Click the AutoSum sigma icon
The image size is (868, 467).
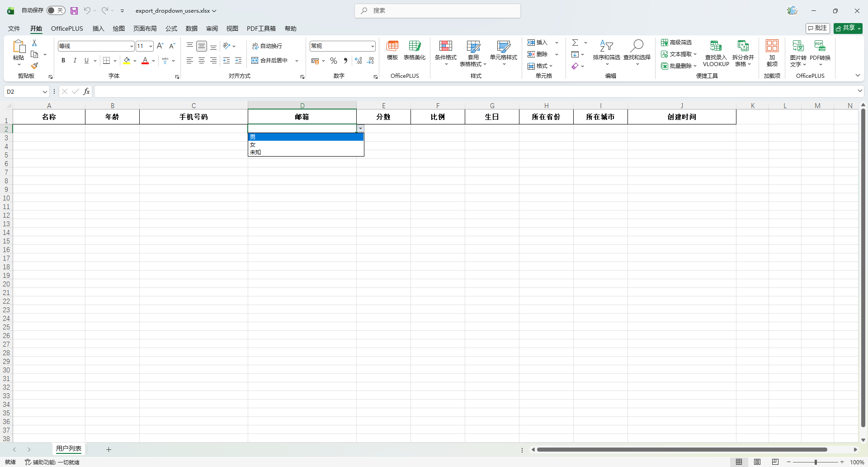575,43
